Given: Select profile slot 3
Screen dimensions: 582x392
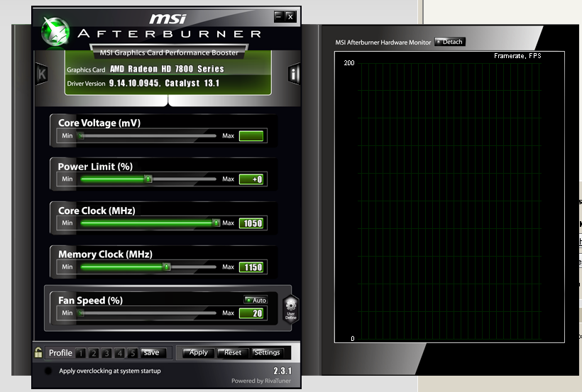Looking at the screenshot, I should tap(106, 353).
